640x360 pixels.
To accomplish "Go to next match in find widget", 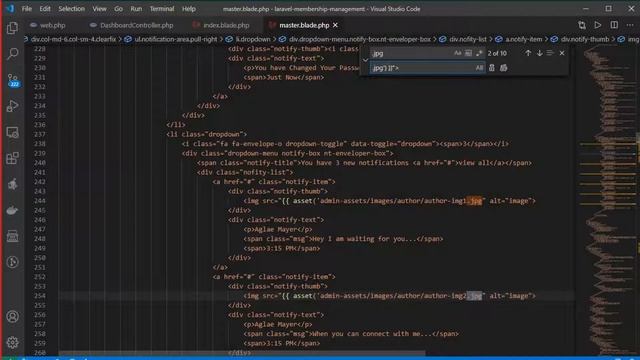I will tap(539, 53).
